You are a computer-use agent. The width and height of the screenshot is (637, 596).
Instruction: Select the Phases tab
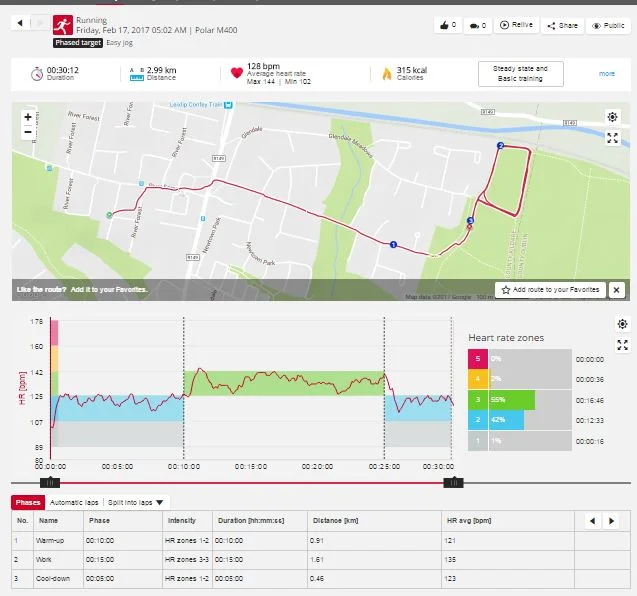pos(27,502)
